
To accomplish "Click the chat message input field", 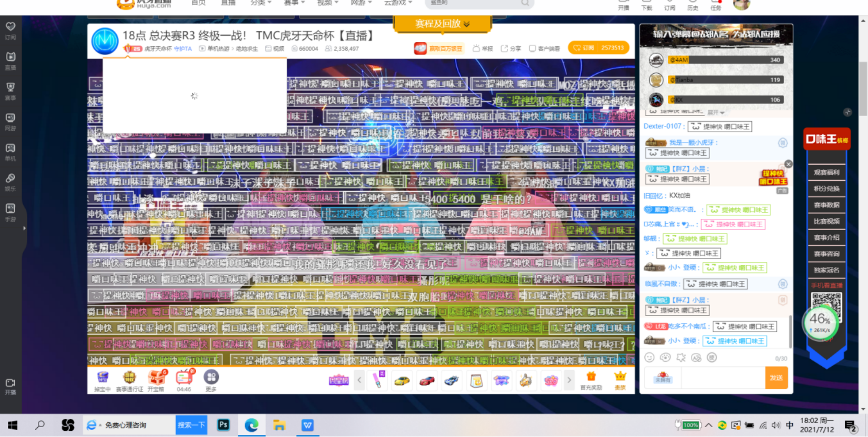I will pos(722,378).
